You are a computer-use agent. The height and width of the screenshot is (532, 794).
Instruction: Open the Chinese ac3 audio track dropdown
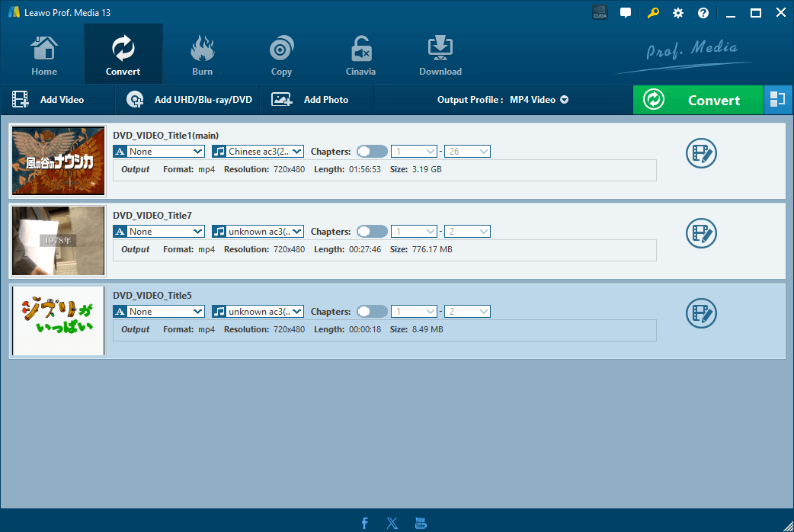click(257, 151)
